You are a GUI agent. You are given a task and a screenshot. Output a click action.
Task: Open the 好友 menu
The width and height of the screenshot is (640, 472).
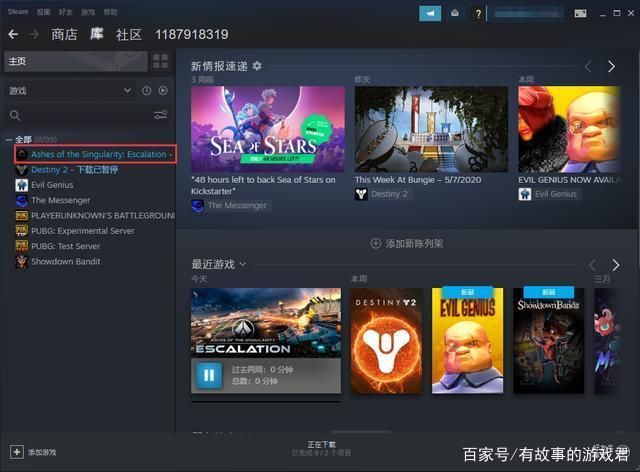65,12
